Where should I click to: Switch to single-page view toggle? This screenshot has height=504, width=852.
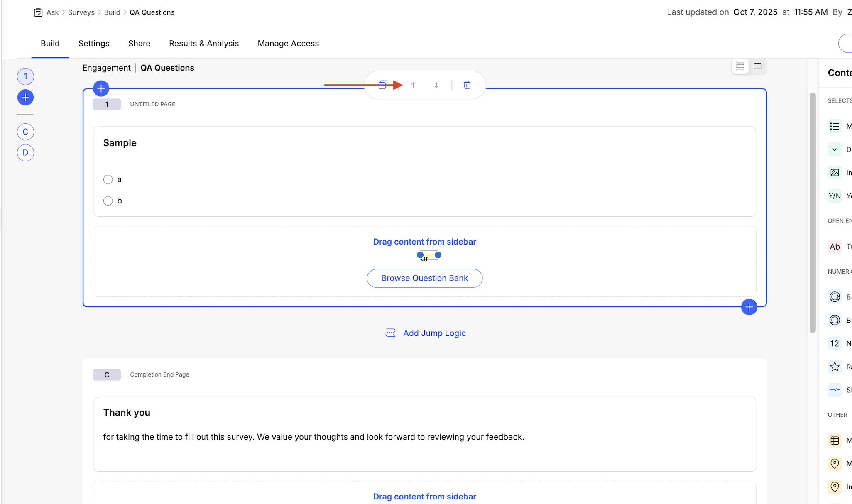point(758,66)
